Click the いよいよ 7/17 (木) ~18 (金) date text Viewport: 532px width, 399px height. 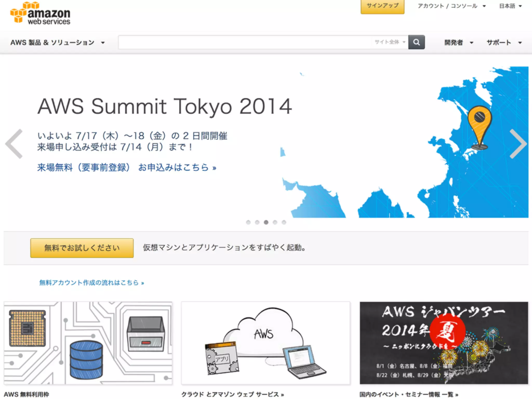[132, 136]
